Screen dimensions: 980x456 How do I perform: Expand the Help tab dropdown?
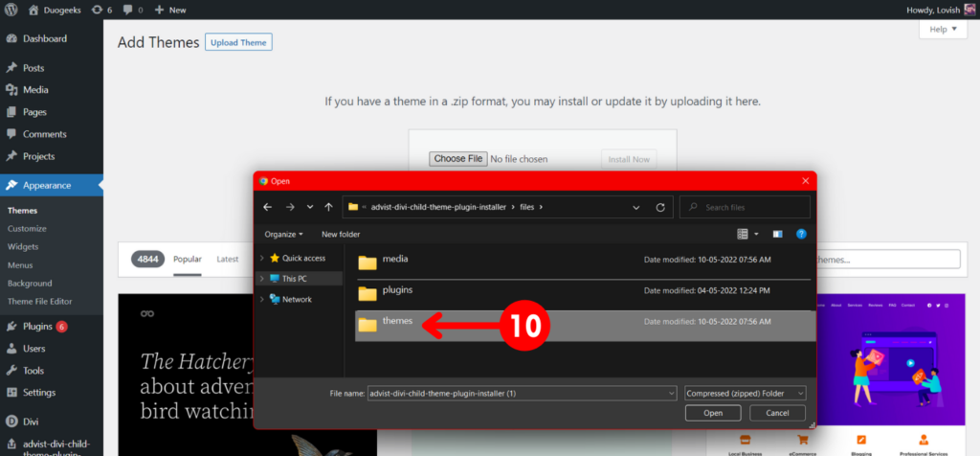click(x=943, y=29)
